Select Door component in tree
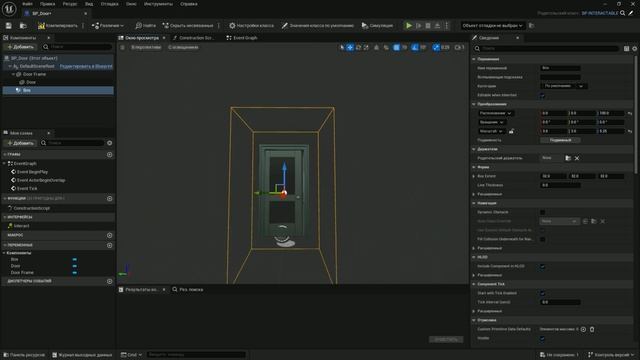This screenshot has width=640, height=360. pyautogui.click(x=31, y=82)
